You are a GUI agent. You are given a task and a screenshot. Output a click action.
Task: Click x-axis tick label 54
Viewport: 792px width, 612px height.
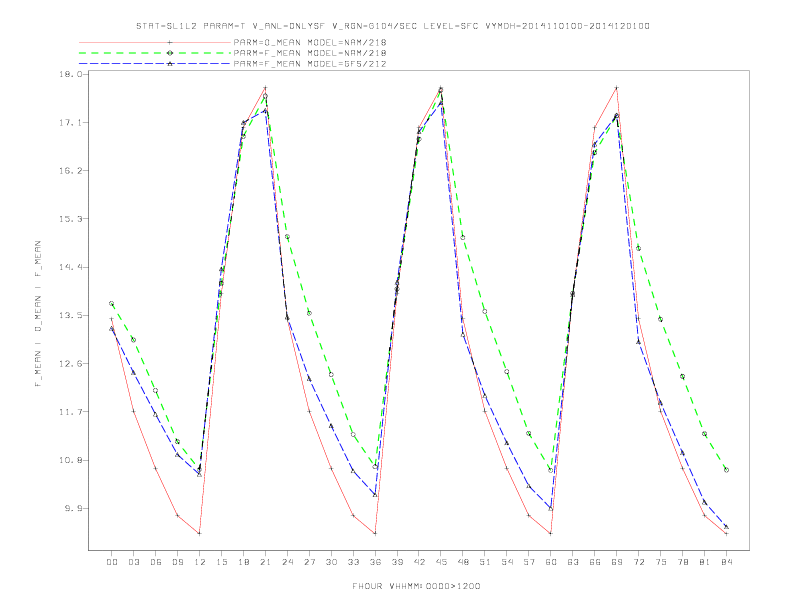(507, 562)
